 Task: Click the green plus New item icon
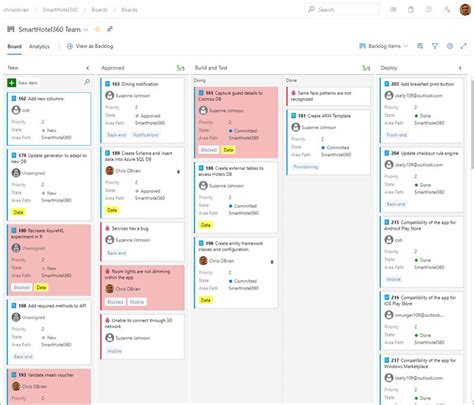pyautogui.click(x=12, y=82)
